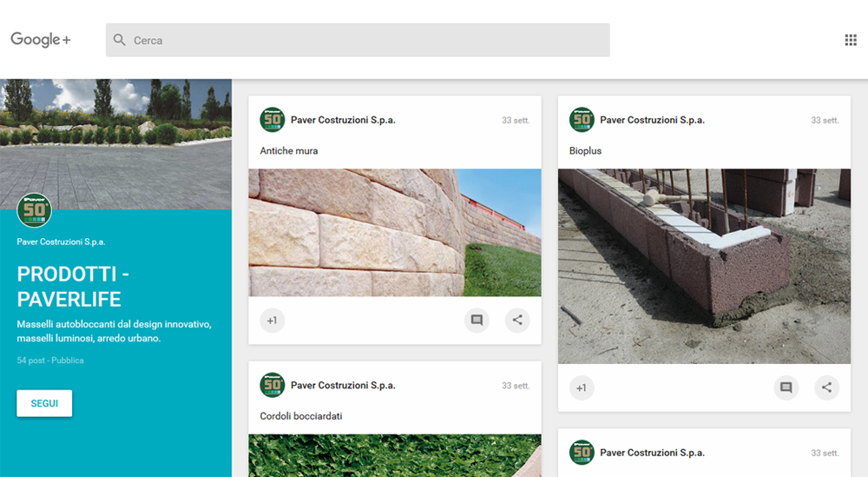Click +1 on the Antiche mura post
This screenshot has width=868, height=477.
272,321
